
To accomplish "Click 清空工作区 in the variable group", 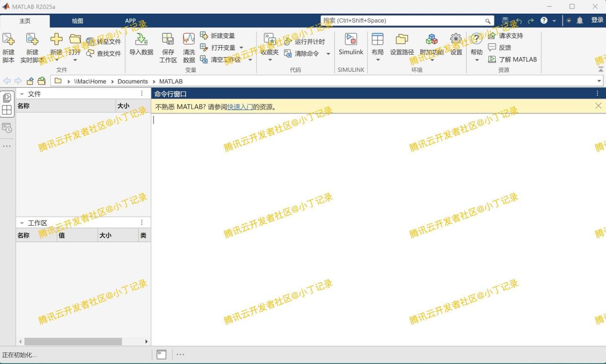I will point(221,59).
